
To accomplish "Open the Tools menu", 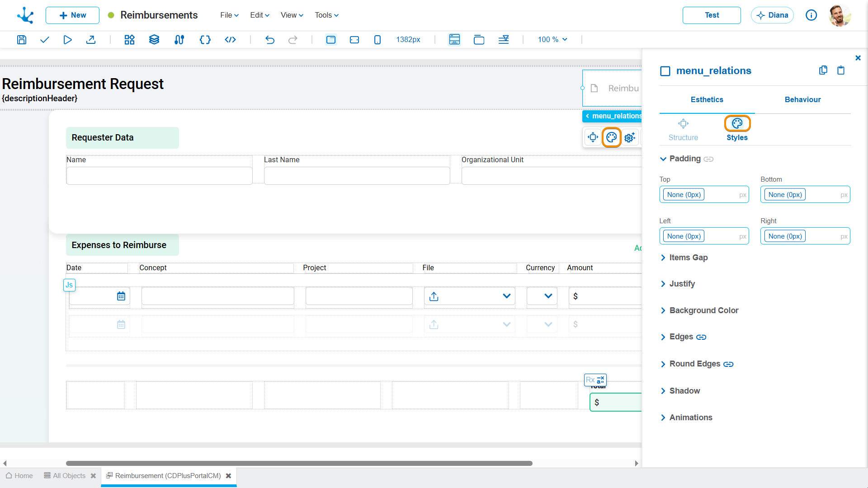I will point(326,15).
